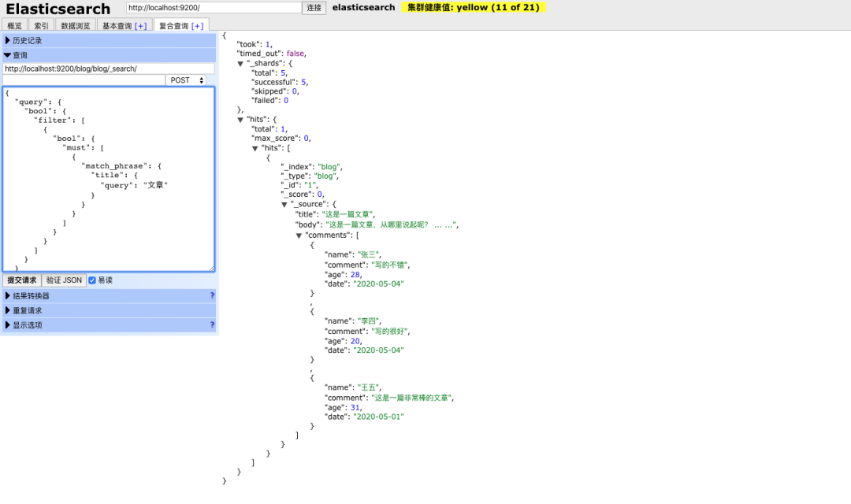Expand the 历史记录 history section
851x504 pixels.
tap(109, 41)
